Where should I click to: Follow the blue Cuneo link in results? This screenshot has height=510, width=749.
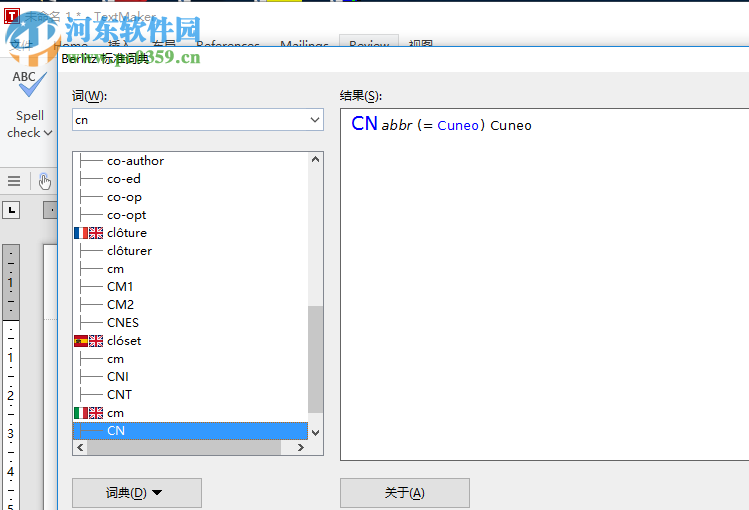click(458, 126)
